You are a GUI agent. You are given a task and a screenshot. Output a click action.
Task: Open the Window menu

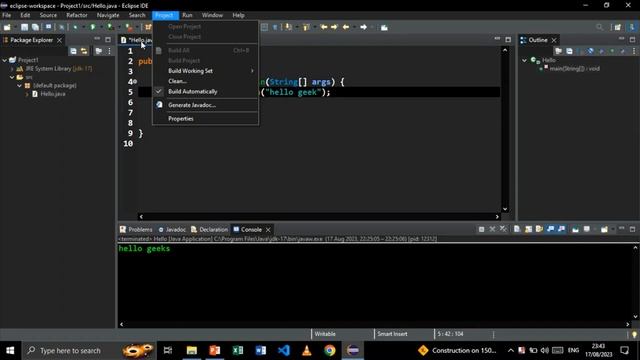(212, 15)
